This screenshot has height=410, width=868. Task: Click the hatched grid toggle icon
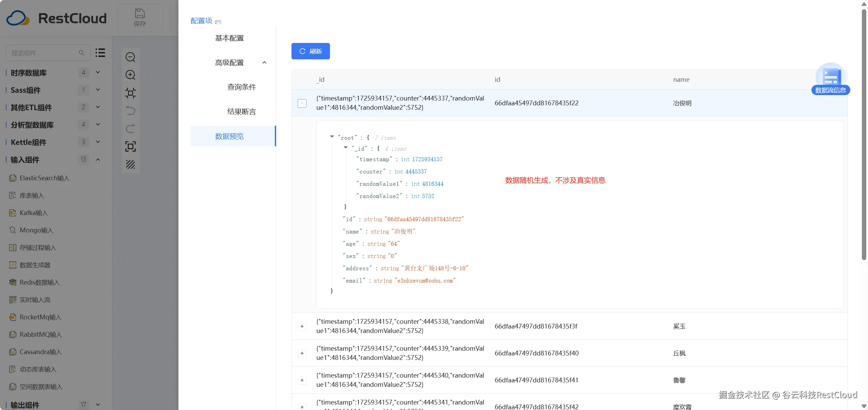pyautogui.click(x=130, y=164)
